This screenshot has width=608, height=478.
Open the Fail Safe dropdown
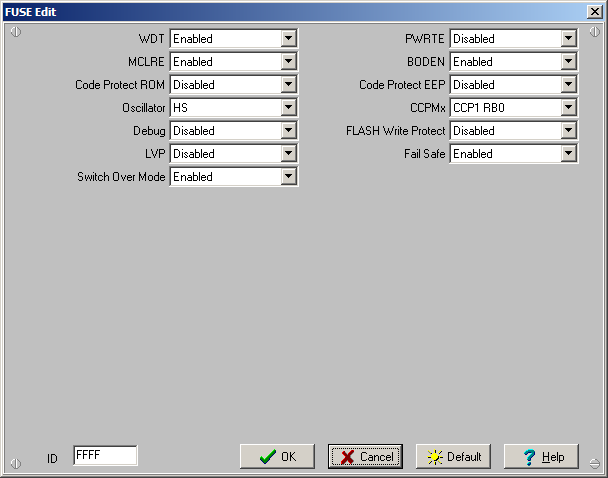568,154
